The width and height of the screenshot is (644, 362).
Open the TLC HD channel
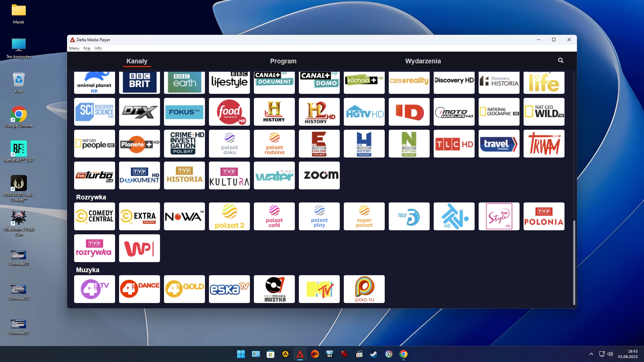454,143
